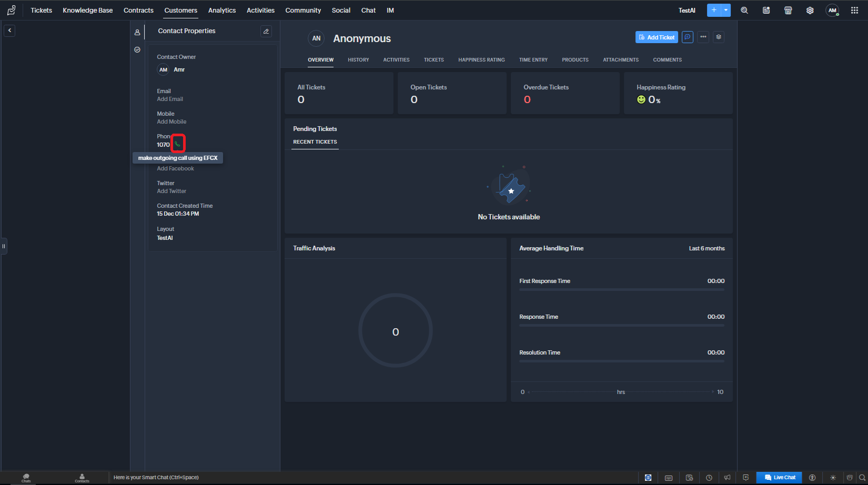Toggle the sun theme mode icon
Viewport: 868px width, 485px height.
click(833, 478)
